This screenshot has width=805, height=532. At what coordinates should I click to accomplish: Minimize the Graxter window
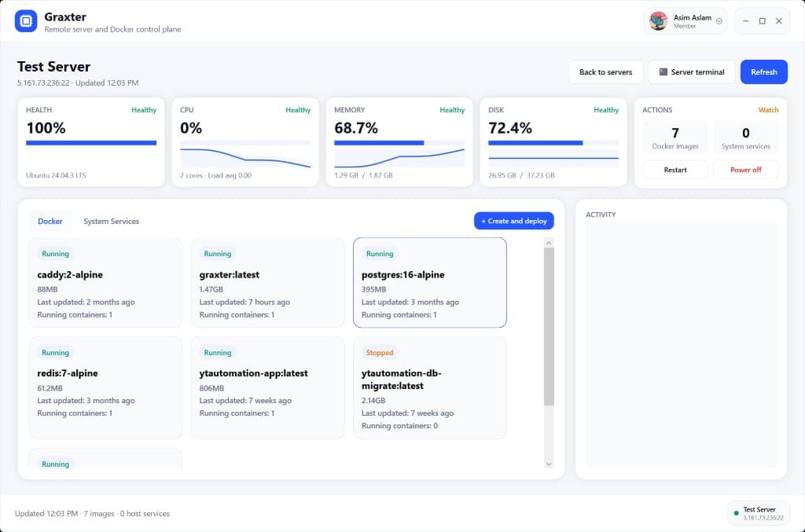point(745,21)
